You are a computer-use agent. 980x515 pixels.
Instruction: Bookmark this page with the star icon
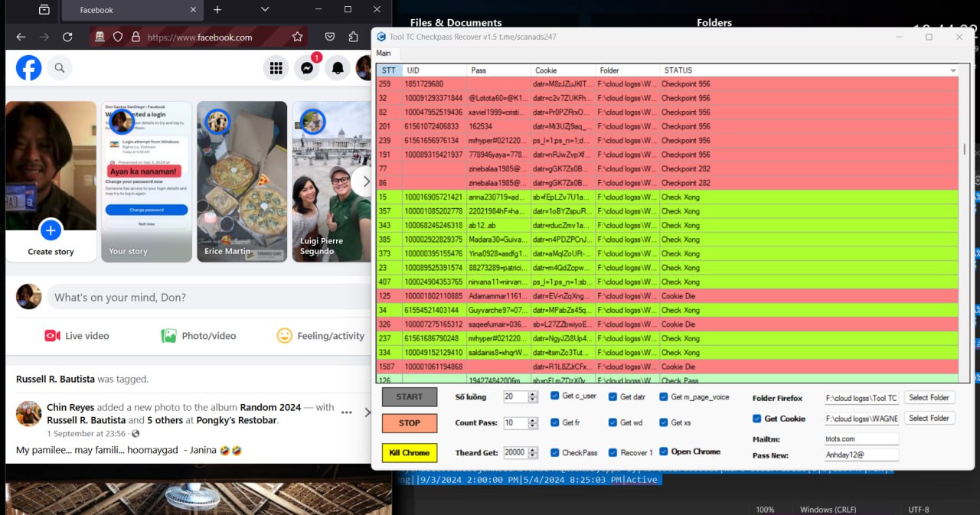[x=297, y=37]
